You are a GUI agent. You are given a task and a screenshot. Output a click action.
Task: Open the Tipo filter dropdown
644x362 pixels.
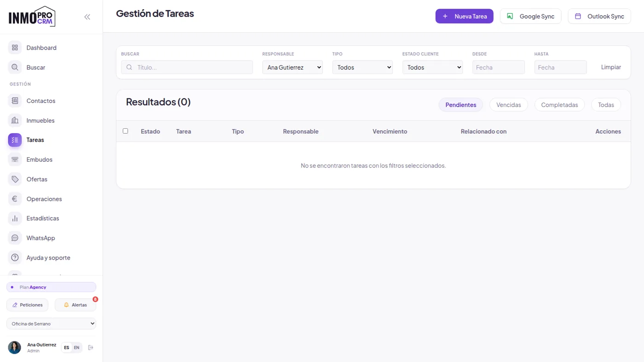(362, 68)
